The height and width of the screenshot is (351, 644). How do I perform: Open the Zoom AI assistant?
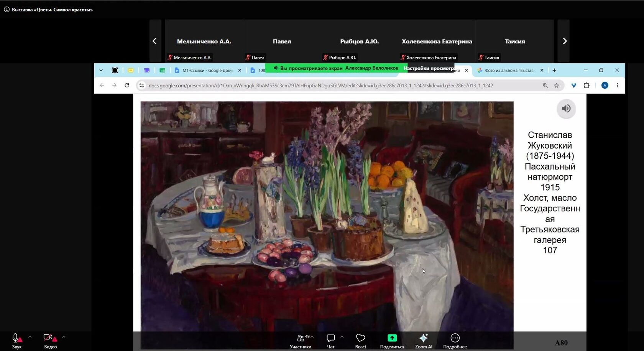coord(424,341)
